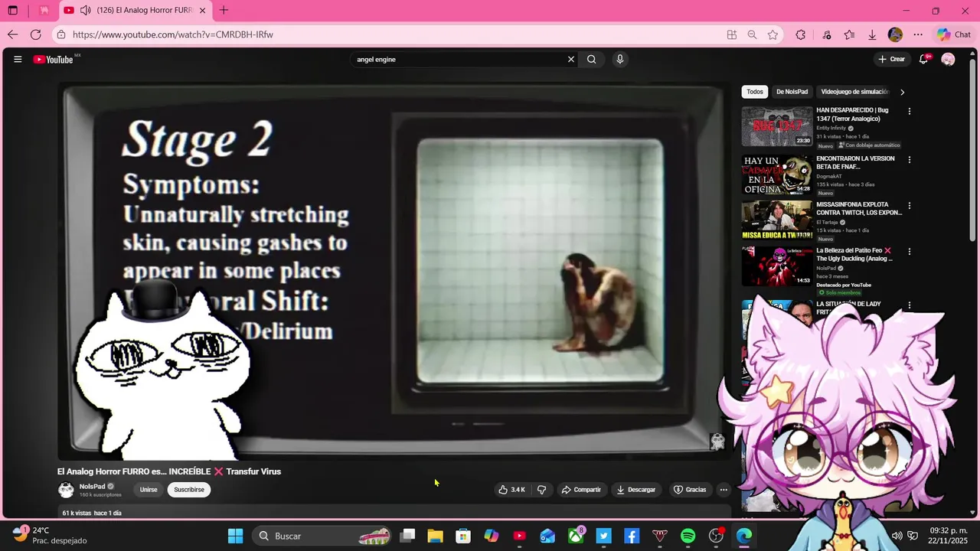980x551 pixels.
Task: Click the address bar URL
Action: tap(173, 34)
